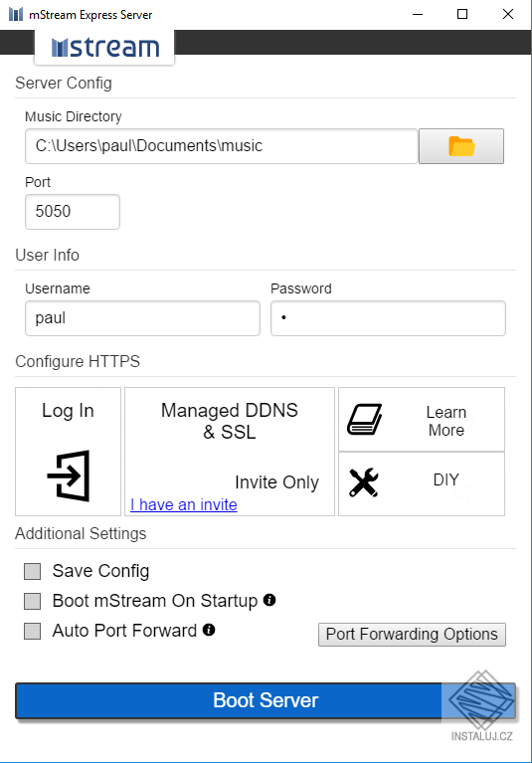Click the yellow folder browse icon
This screenshot has width=532, height=763.
click(x=461, y=146)
